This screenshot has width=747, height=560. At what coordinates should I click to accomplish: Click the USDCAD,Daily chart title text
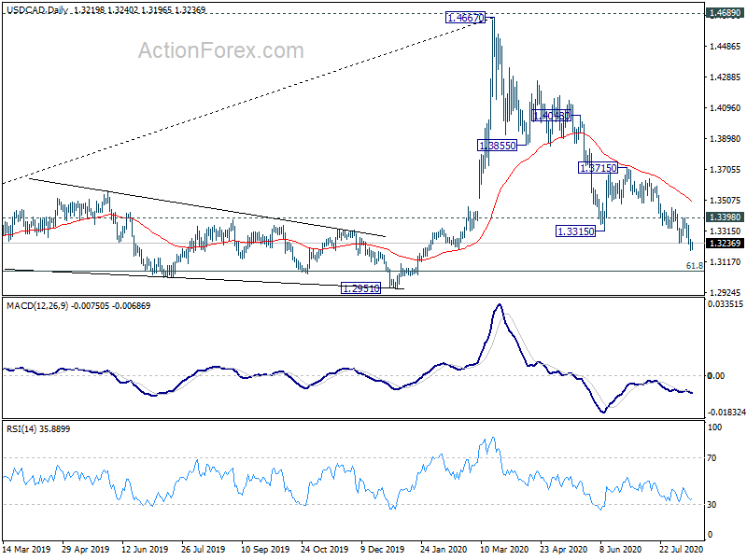click(37, 10)
